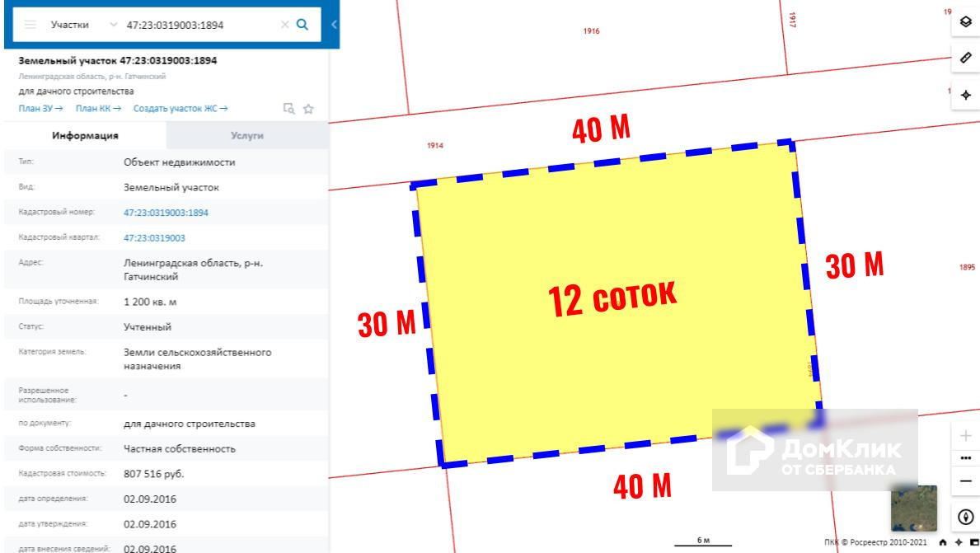Click the home icon in map footer
This screenshot has width=980, height=553.
tap(943, 542)
